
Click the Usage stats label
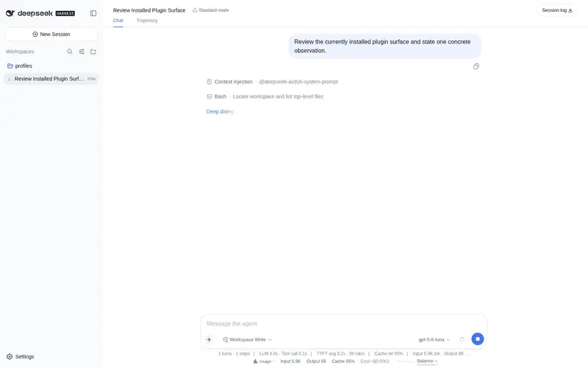262,361
